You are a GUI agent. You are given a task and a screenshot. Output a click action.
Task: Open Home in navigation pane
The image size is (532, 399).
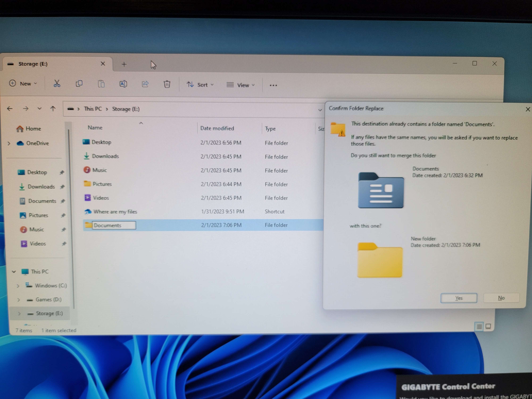click(29, 129)
